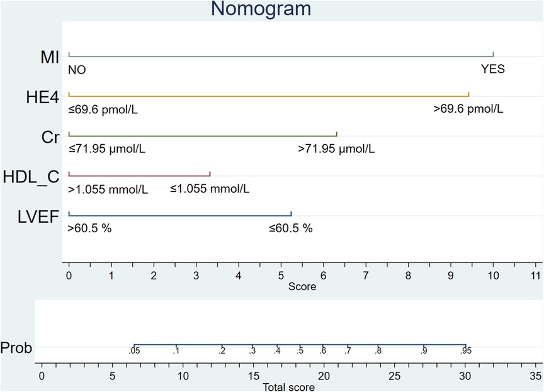Click the Score axis value 11
Viewport: 544px width, 392px height.
click(x=536, y=276)
